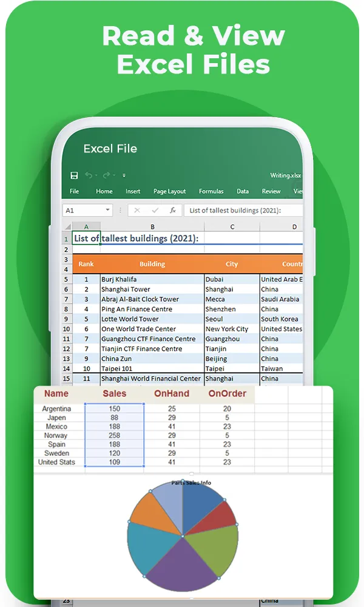
Task: Click the Saudi Arabia country cell
Action: pyautogui.click(x=281, y=299)
